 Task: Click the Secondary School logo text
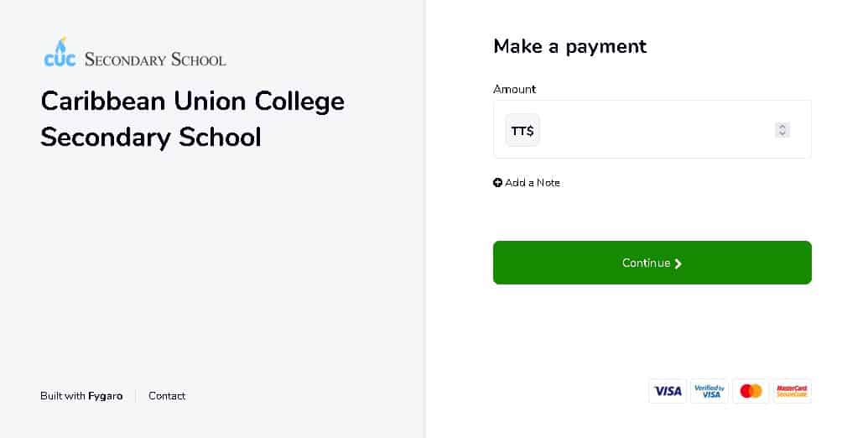click(155, 60)
